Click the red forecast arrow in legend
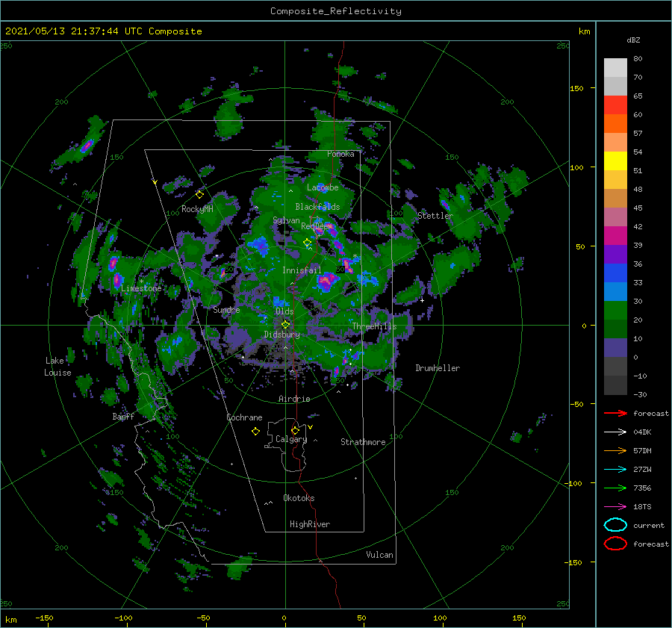 (615, 413)
